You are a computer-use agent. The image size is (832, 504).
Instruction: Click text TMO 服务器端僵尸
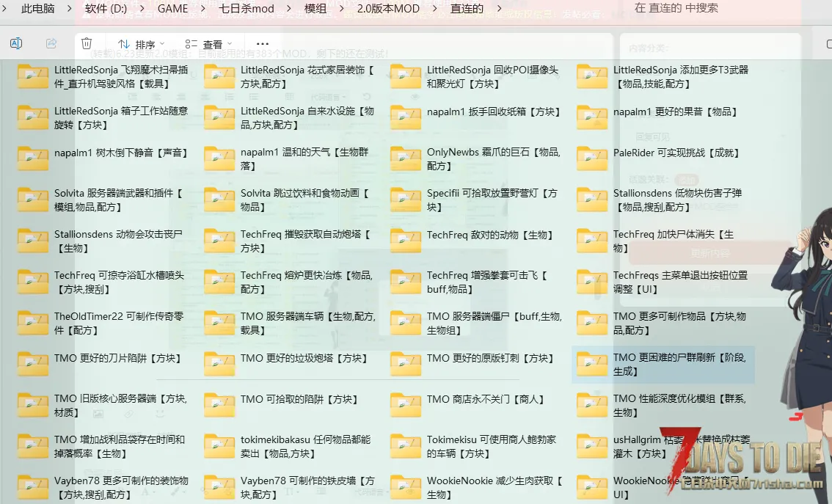(495, 323)
